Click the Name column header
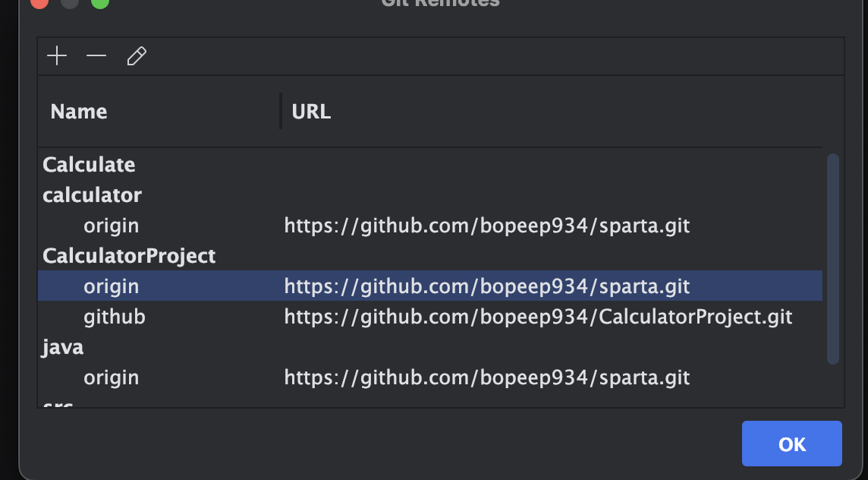The height and width of the screenshot is (480, 868). (x=79, y=112)
